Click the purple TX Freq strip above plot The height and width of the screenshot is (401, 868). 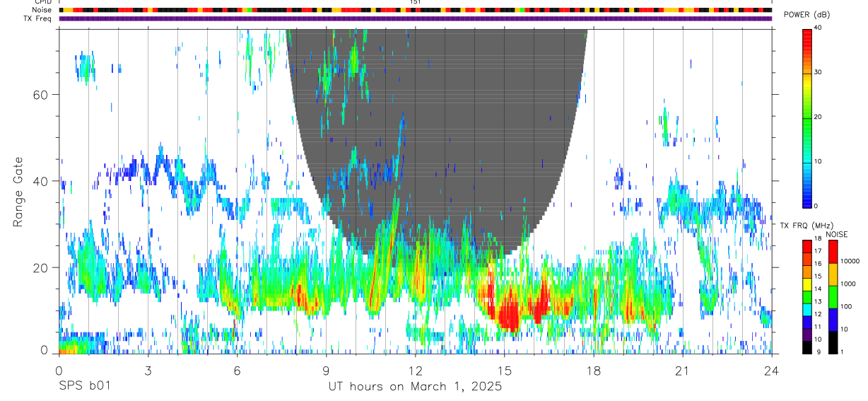415,19
